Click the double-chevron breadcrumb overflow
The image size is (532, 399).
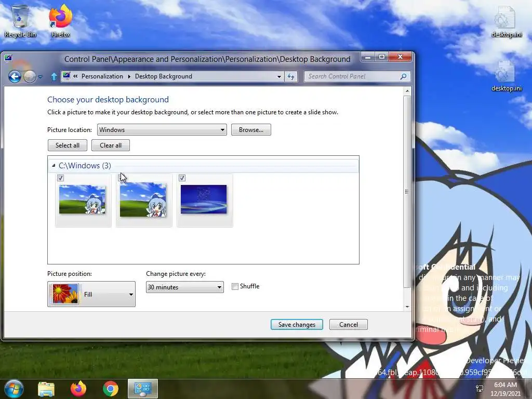[x=75, y=76]
